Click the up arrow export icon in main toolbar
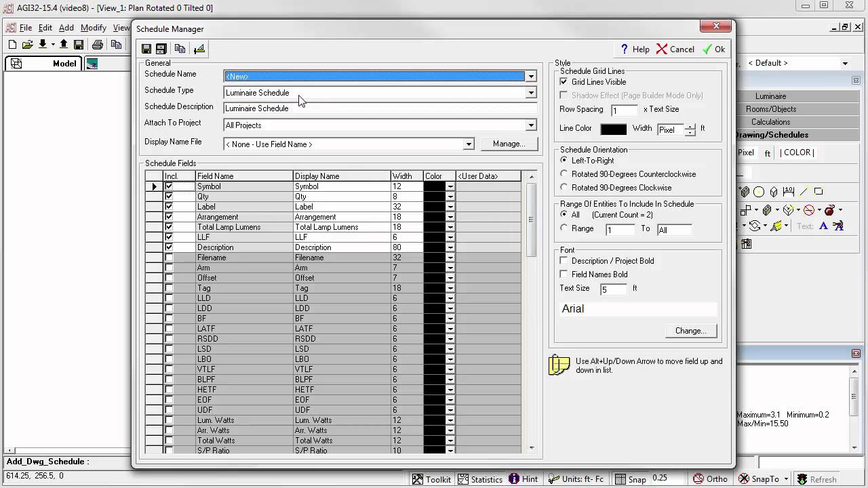Screen dimensions: 868x488 64,45
